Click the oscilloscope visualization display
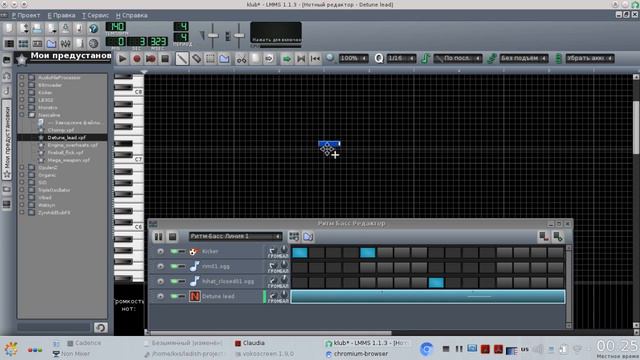The height and width of the screenshot is (360, 640). point(276,33)
